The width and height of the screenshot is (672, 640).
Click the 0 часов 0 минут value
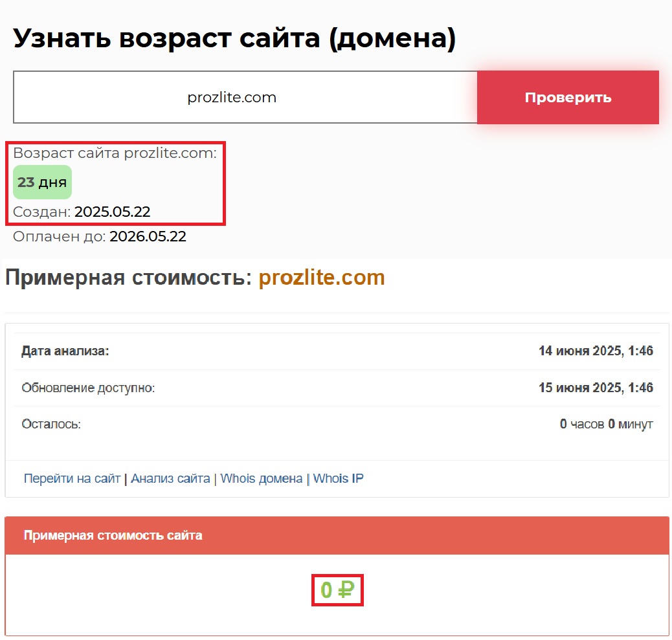(606, 425)
